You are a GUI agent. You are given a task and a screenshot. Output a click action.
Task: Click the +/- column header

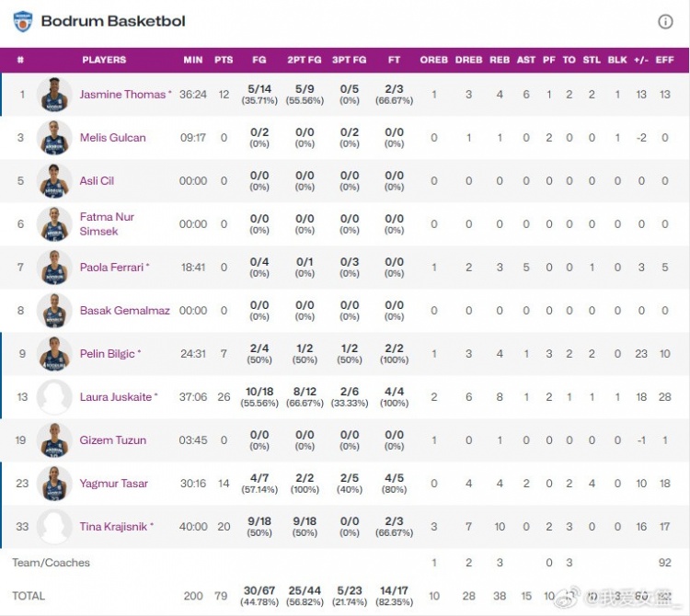(641, 60)
